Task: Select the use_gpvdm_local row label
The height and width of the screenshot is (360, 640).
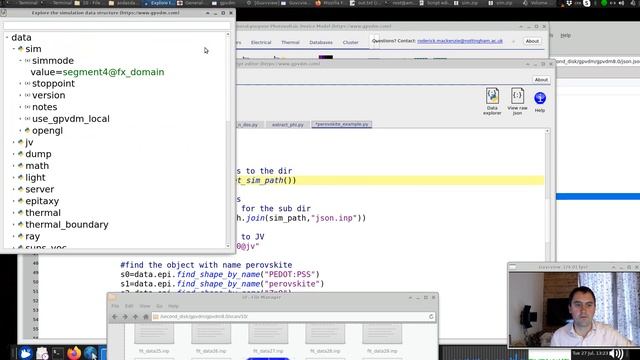Action: (71, 119)
